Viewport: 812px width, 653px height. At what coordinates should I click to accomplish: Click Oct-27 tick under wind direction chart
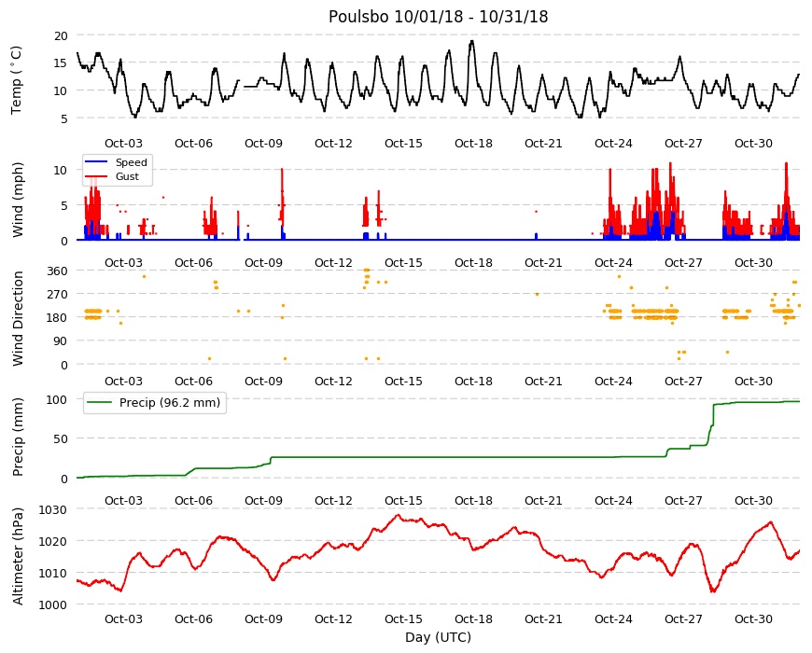(x=683, y=382)
